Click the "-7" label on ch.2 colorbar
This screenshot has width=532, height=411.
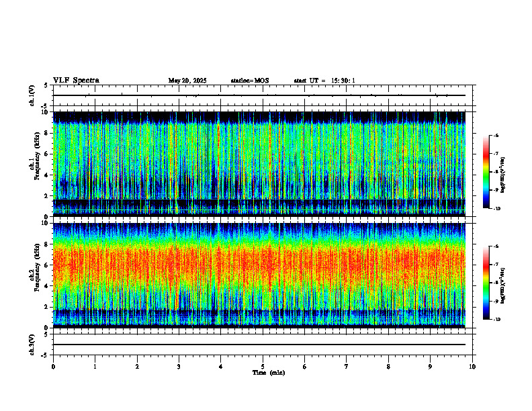(496, 265)
